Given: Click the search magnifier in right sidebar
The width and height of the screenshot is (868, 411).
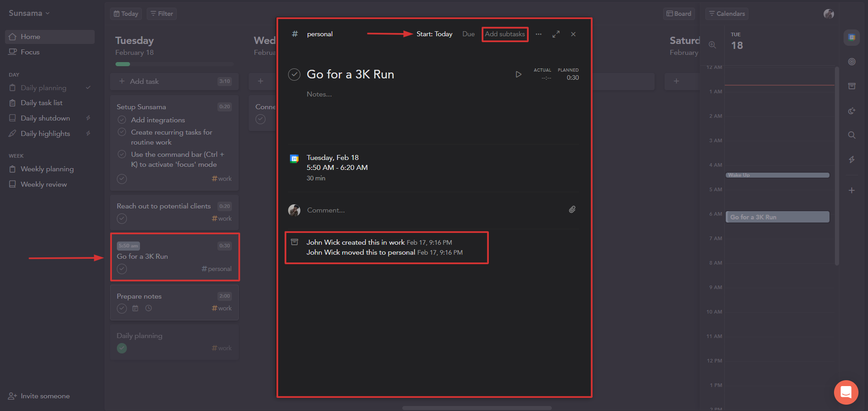Looking at the screenshot, I should [x=852, y=135].
